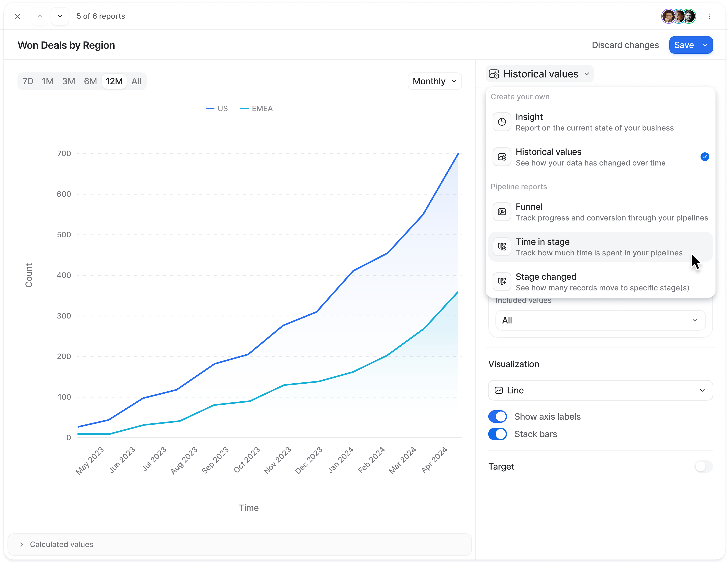
Task: Enable the Target toggle
Action: [x=703, y=466]
